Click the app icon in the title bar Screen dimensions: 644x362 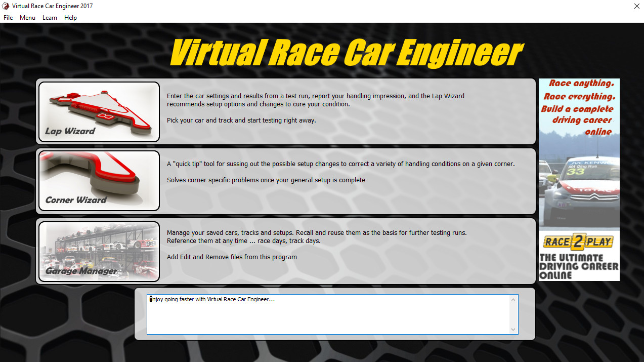(6, 6)
